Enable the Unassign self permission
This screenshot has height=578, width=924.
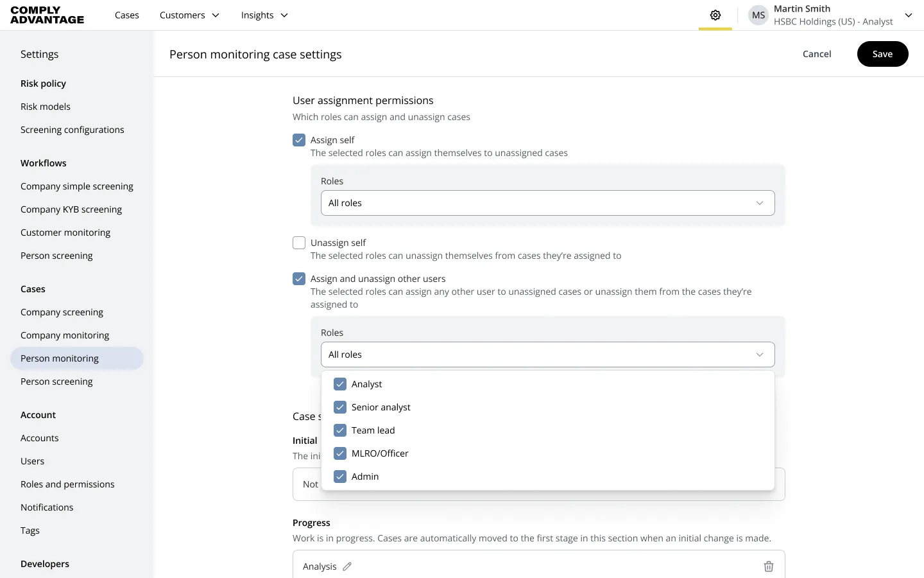tap(299, 242)
